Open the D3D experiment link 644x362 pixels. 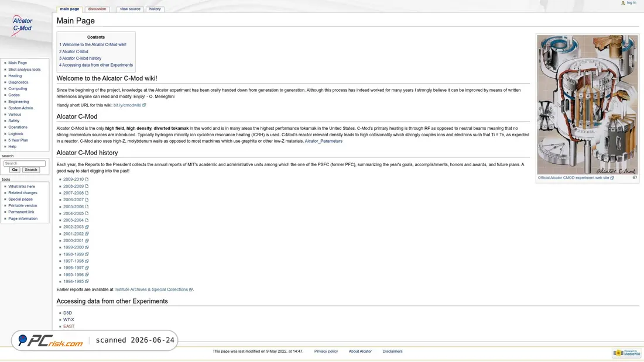click(x=67, y=313)
